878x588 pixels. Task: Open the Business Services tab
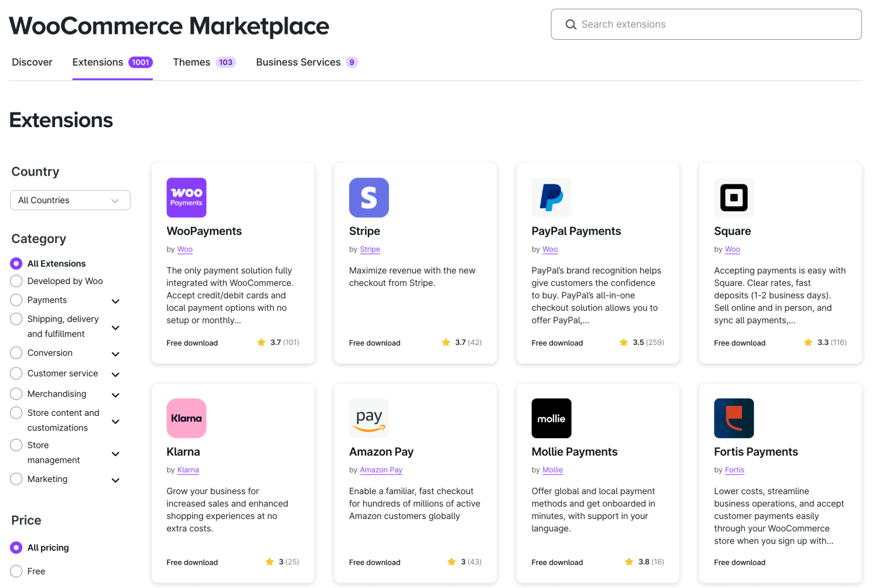(x=299, y=62)
